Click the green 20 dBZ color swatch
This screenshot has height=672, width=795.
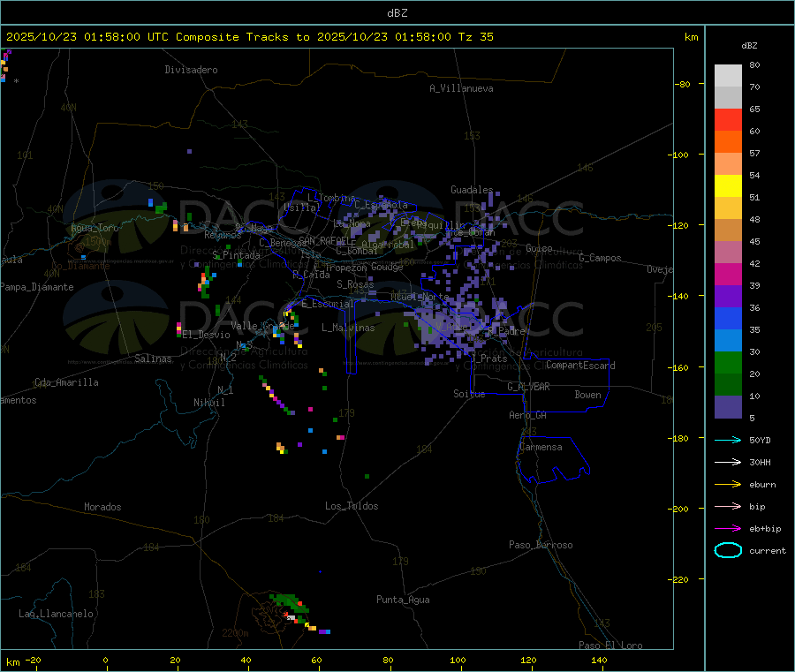(x=728, y=362)
